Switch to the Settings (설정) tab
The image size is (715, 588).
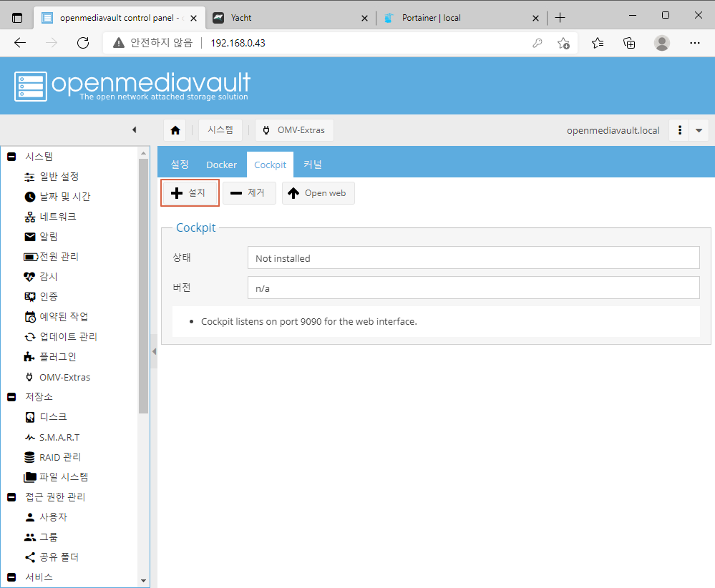(180, 165)
